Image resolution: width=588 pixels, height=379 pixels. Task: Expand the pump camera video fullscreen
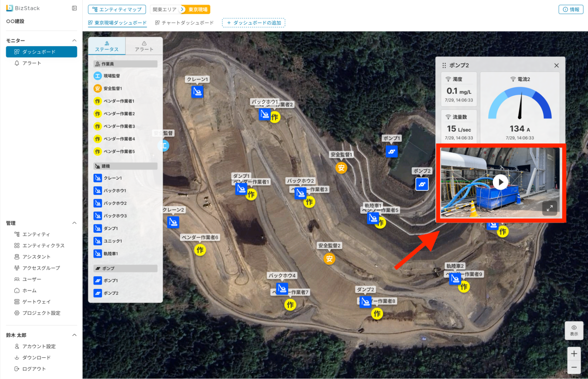click(549, 208)
